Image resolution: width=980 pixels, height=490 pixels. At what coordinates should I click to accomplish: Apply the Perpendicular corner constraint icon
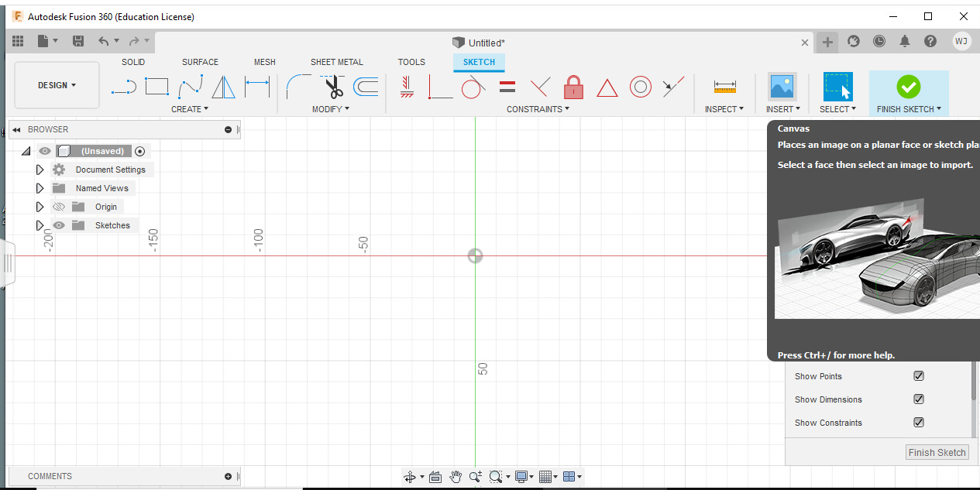click(440, 87)
